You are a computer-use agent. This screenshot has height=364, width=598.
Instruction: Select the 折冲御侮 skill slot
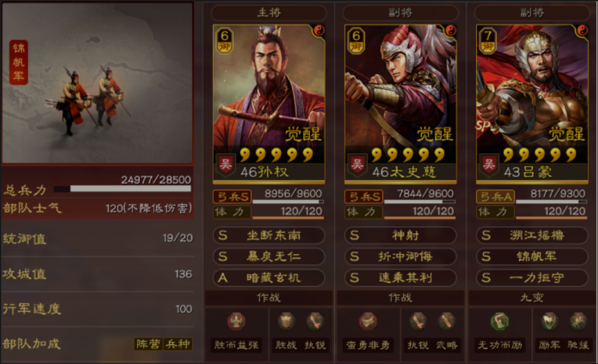(x=401, y=257)
